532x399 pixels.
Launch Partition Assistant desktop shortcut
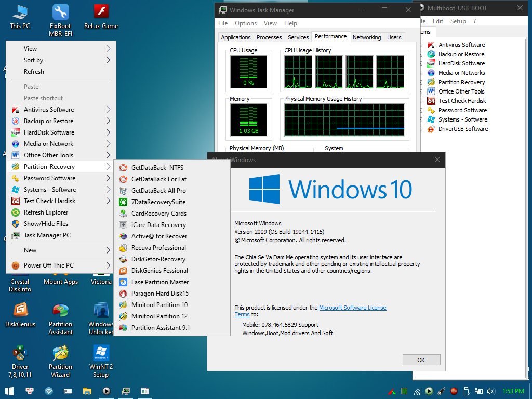tap(60, 319)
